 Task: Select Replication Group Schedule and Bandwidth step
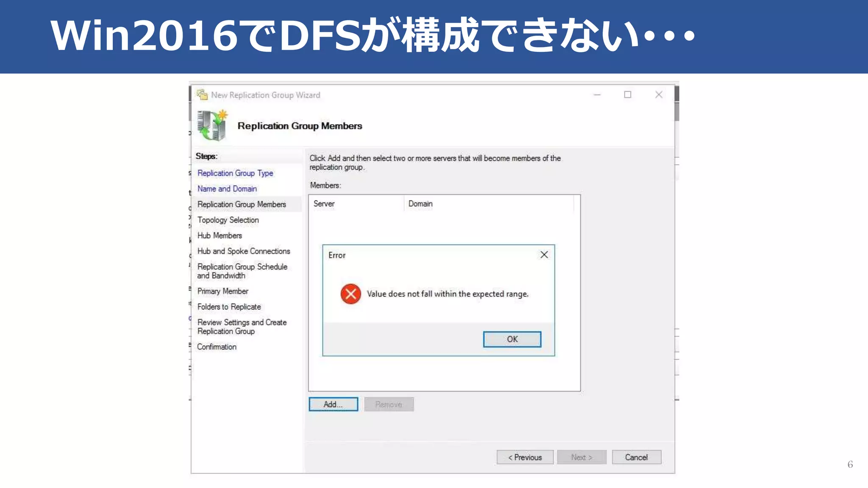(242, 271)
